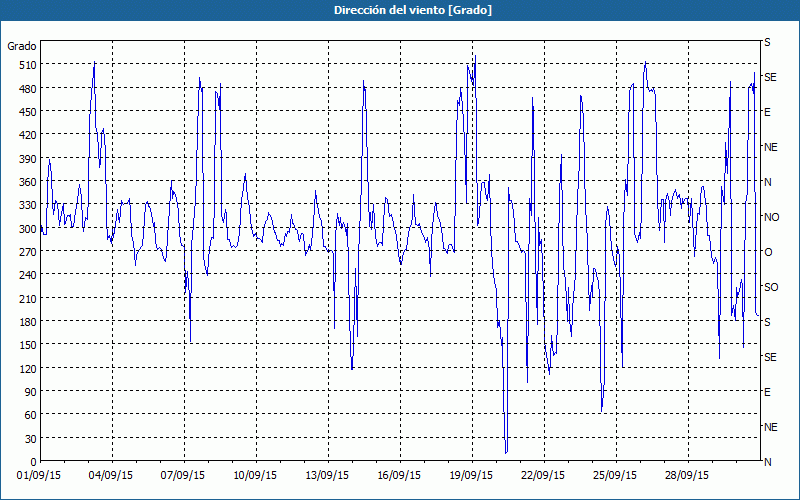Click the 240 tick label on the Grado axis
800x500 pixels.
coord(28,276)
